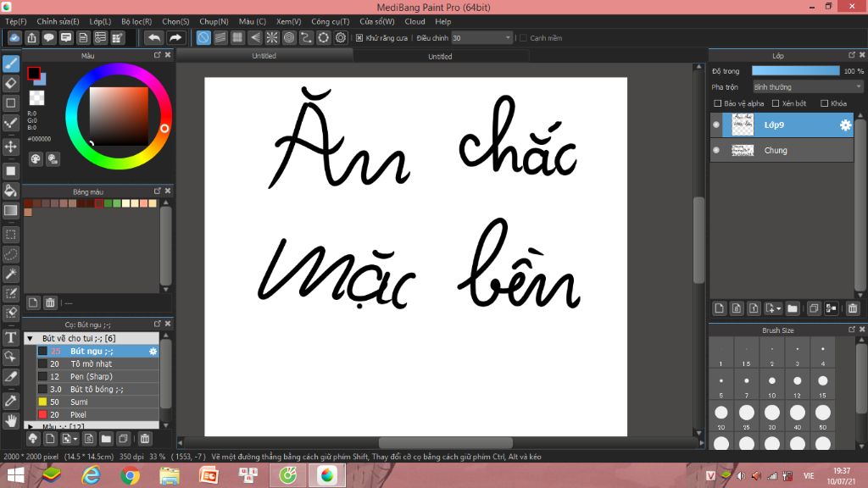868x488 pixels.
Task: Click the black foreground color swatch
Action: (34, 73)
